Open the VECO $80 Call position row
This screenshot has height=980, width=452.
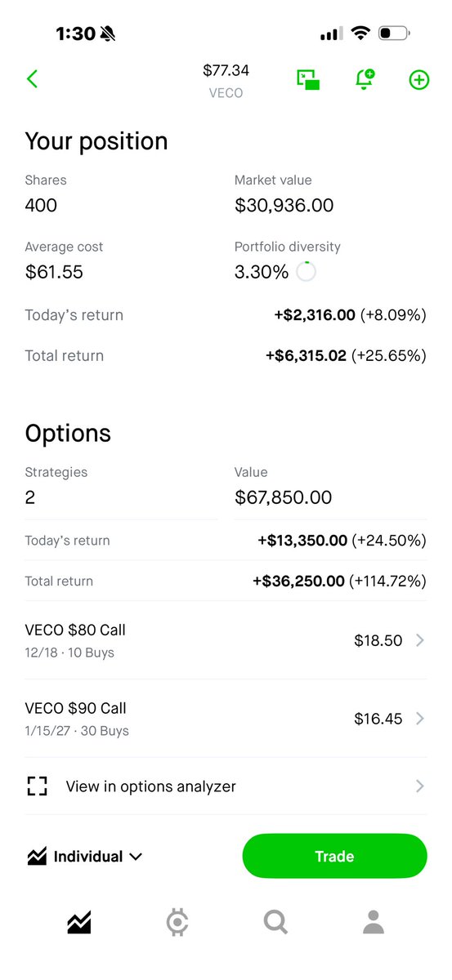coord(226,641)
